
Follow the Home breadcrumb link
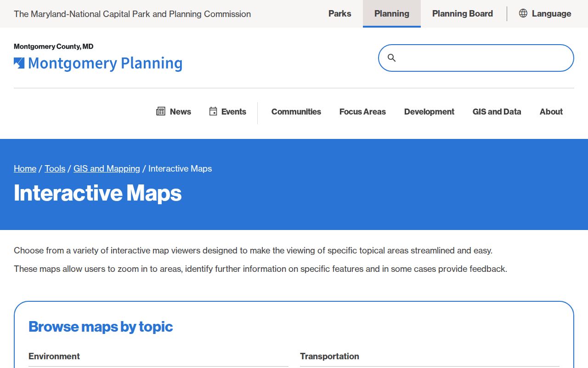25,168
